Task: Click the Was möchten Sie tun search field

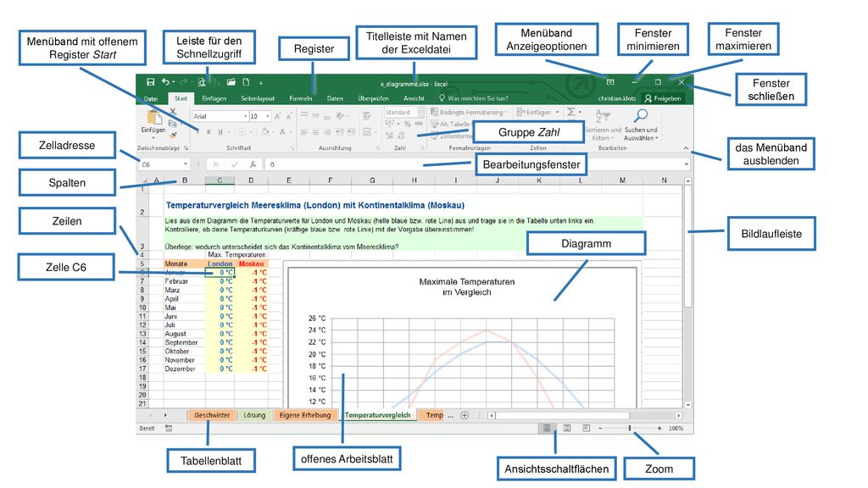Action: tap(473, 98)
